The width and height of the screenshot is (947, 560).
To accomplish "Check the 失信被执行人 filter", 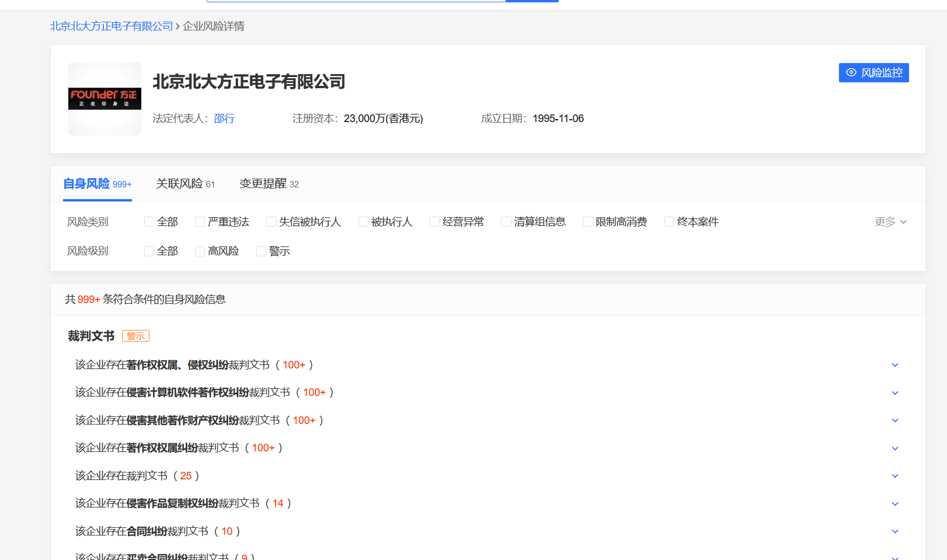I will tap(271, 222).
